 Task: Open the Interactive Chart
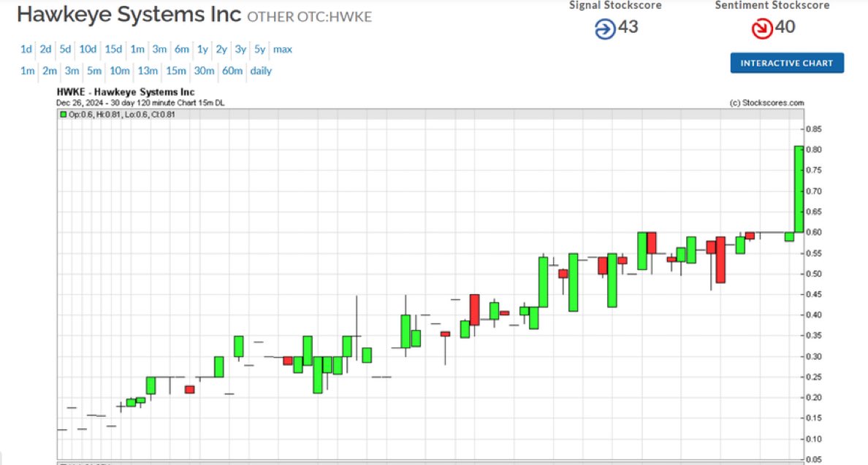click(x=787, y=63)
